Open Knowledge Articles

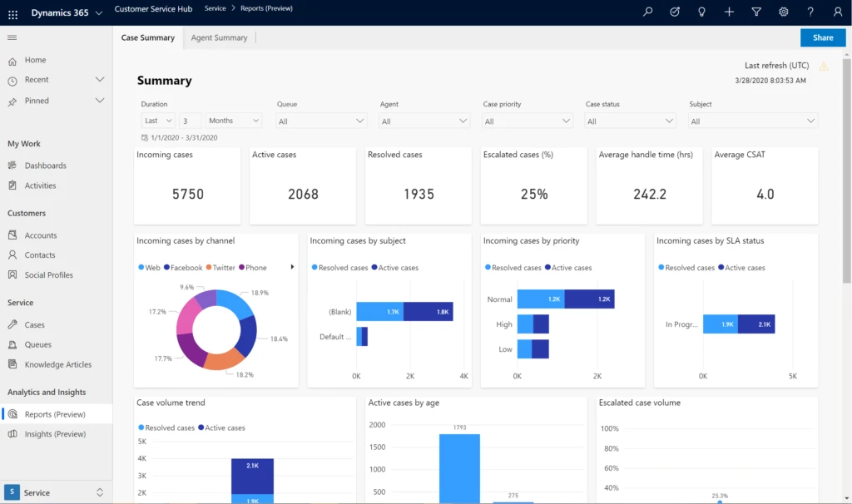62,364
